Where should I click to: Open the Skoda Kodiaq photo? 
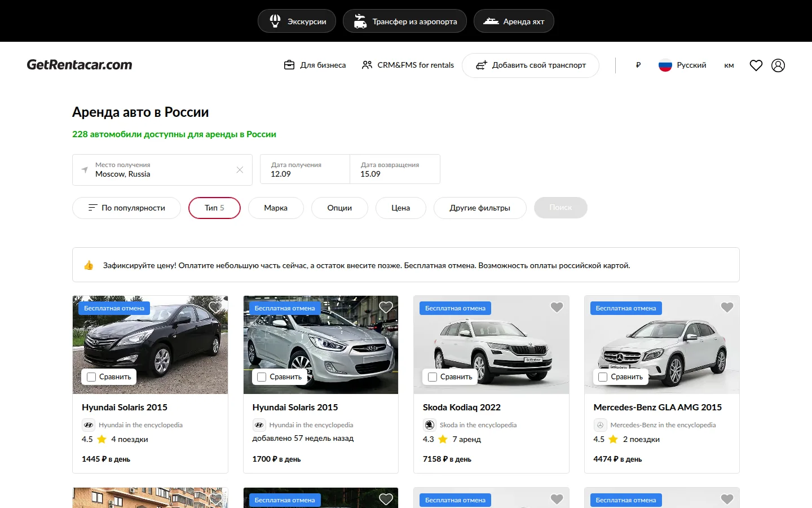[x=491, y=345]
